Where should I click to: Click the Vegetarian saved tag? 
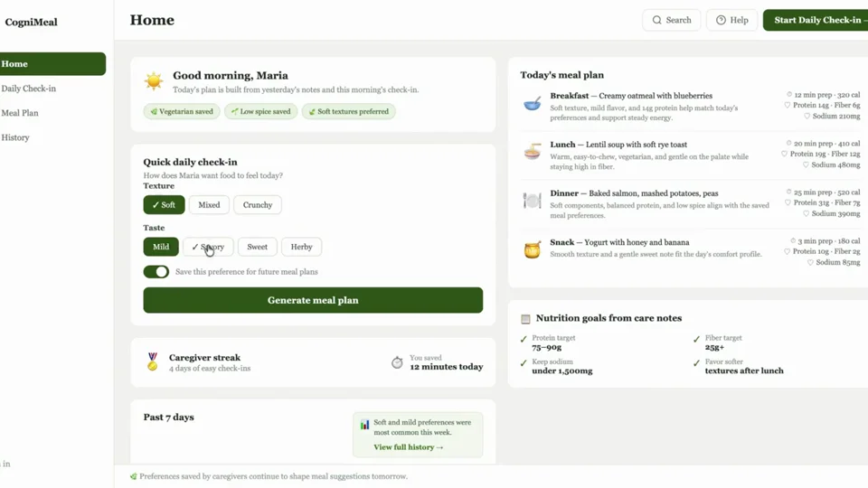pyautogui.click(x=182, y=111)
